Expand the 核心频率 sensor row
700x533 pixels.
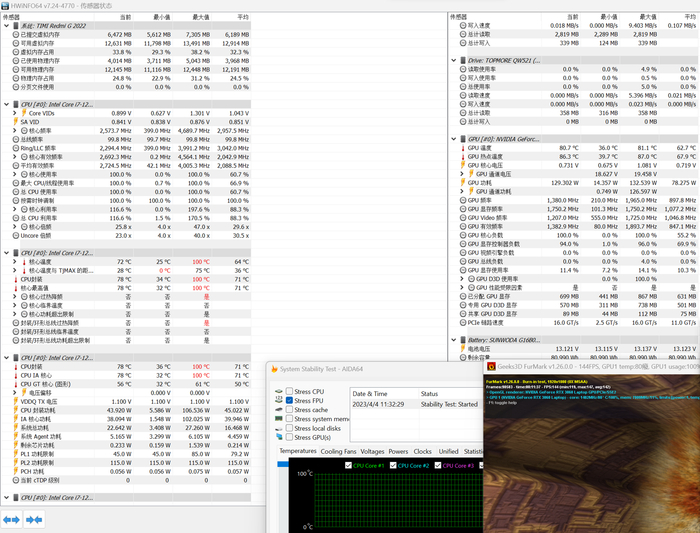(x=14, y=131)
